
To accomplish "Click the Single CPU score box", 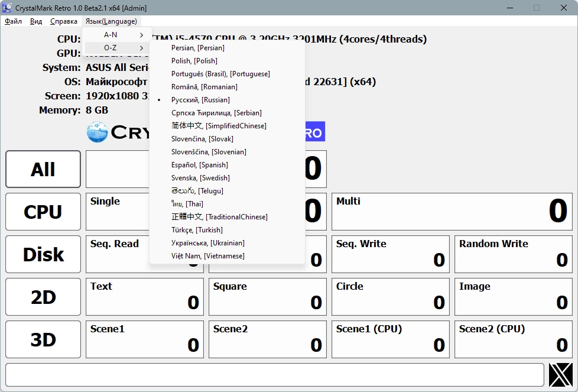I will (x=118, y=212).
